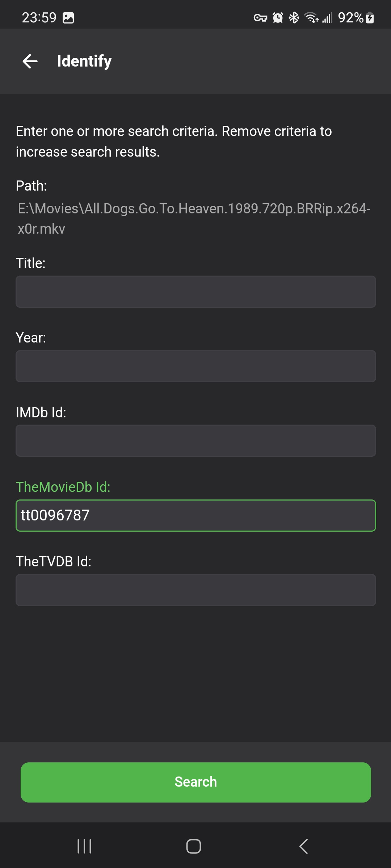
Task: Click the TheMovieDb Id field containing tt0096787
Action: click(195, 515)
